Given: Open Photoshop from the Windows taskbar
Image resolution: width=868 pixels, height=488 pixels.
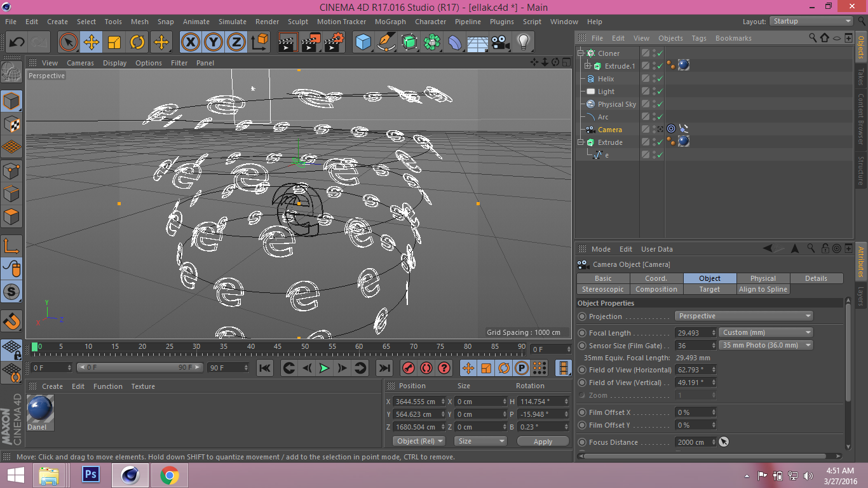Looking at the screenshot, I should 91,475.
